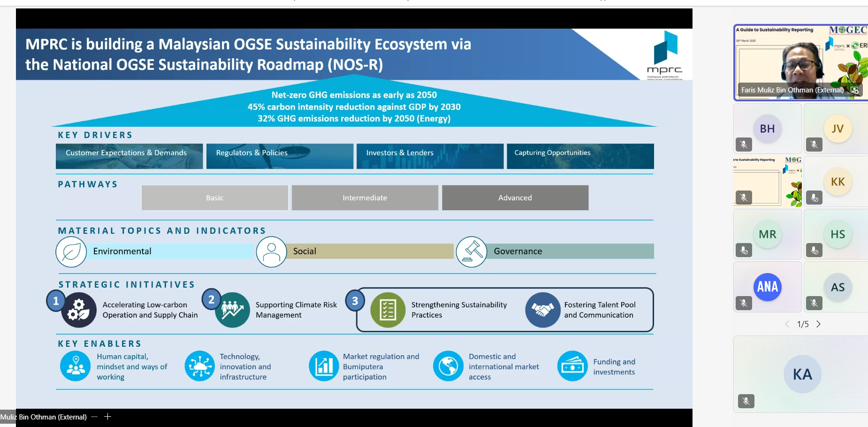Click the MR participant avatar
This screenshot has width=868, height=427.
(767, 234)
